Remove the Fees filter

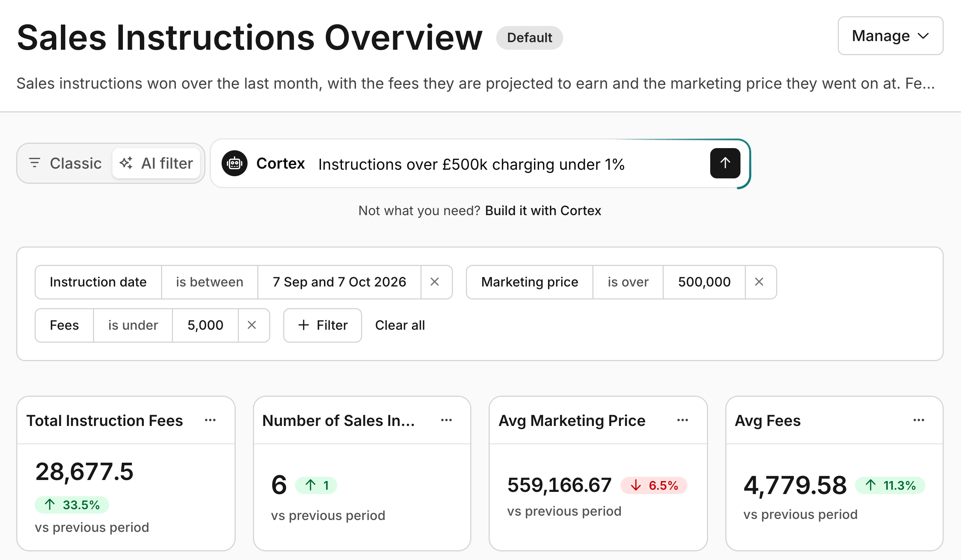[252, 325]
